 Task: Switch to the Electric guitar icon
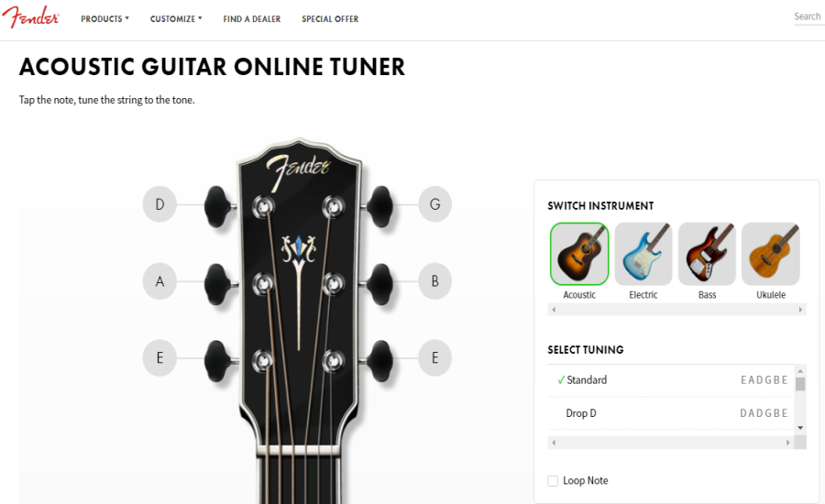tap(643, 254)
